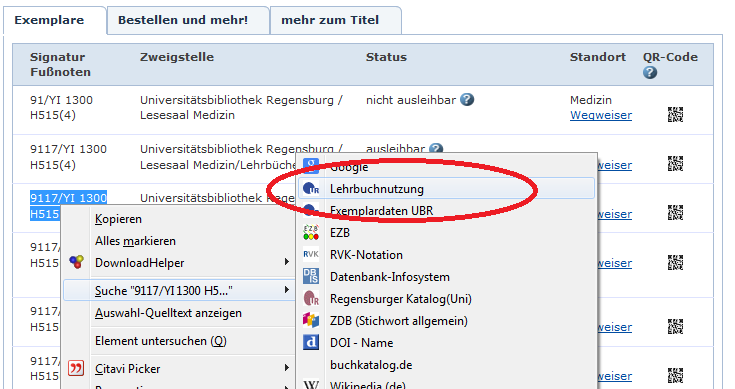Viewport: 735px width, 389px height.
Task: Click the Wikipedia (de) W icon
Action: (x=311, y=384)
